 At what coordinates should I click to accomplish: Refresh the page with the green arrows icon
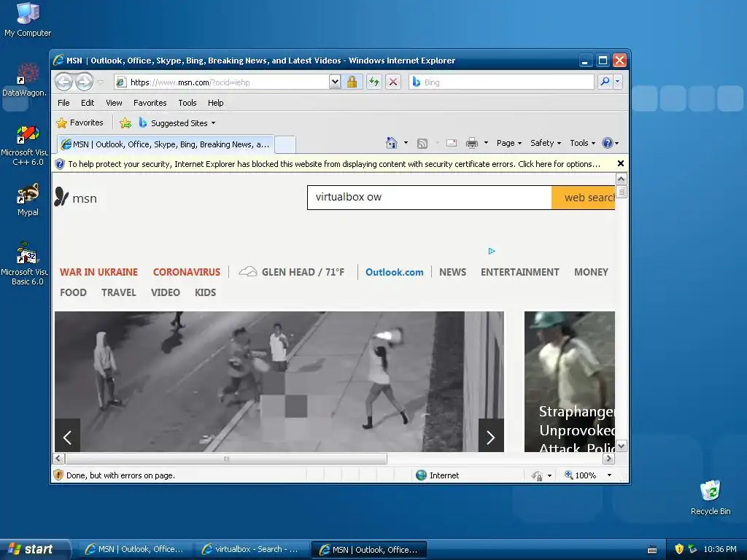tap(374, 82)
